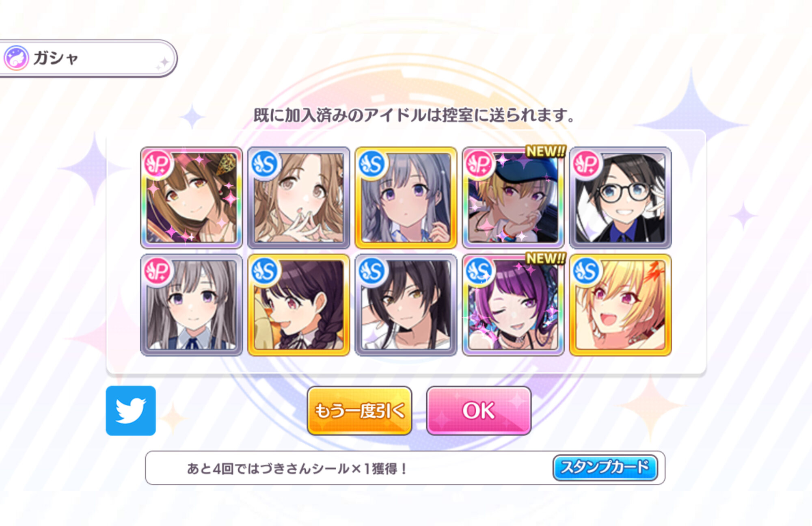Open the NEW blonde girl with blue cap card
The image size is (812, 526).
tap(513, 198)
